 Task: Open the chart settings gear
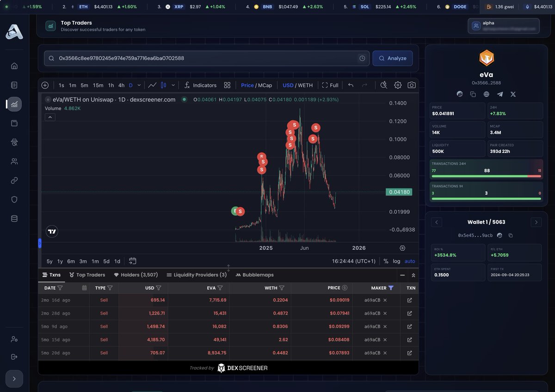[397, 85]
